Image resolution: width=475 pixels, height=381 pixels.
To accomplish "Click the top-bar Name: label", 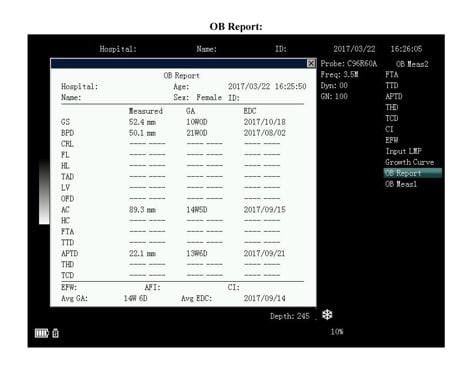I will click(207, 49).
